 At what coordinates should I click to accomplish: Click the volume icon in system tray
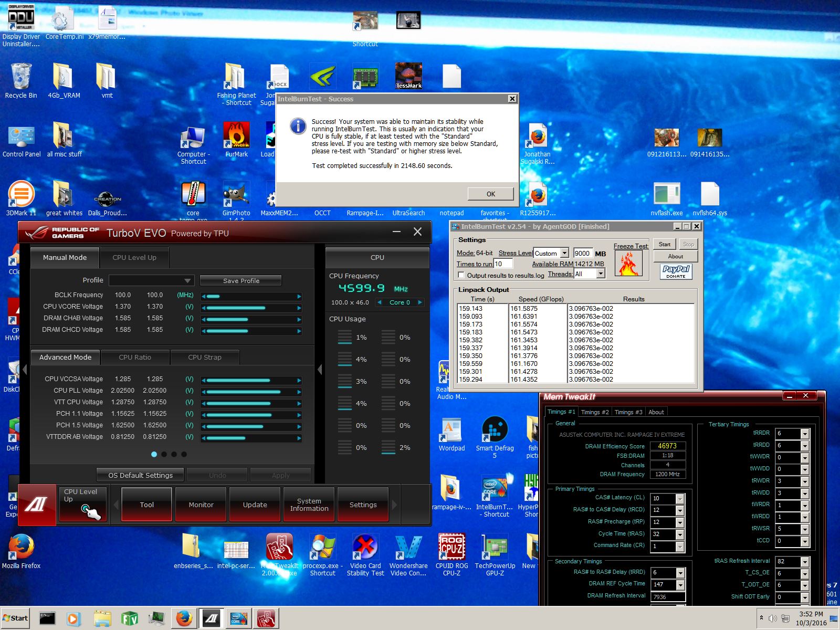click(x=772, y=618)
